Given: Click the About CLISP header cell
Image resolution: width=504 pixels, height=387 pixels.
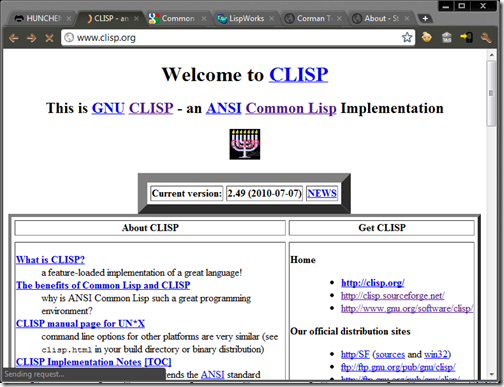Looking at the screenshot, I should click(x=150, y=228).
